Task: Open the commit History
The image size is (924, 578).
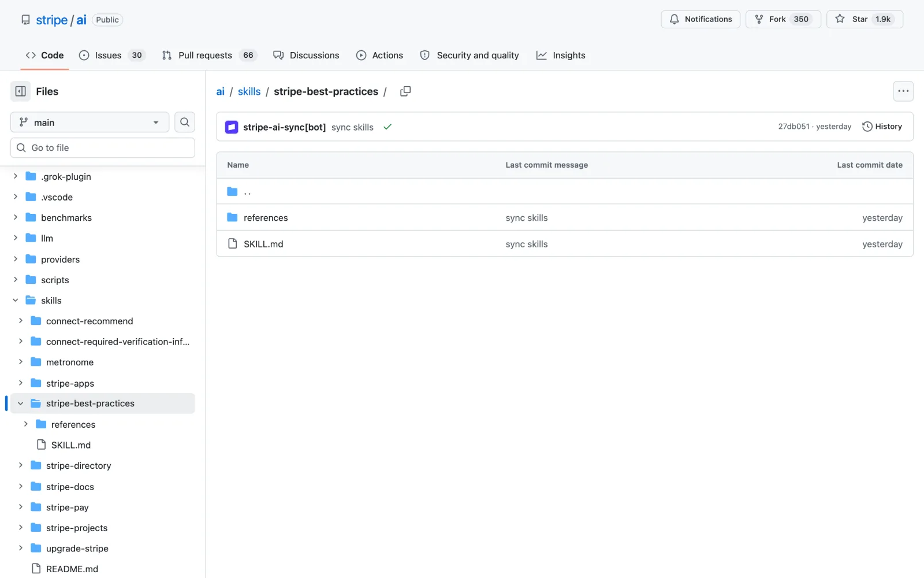Action: pos(882,127)
